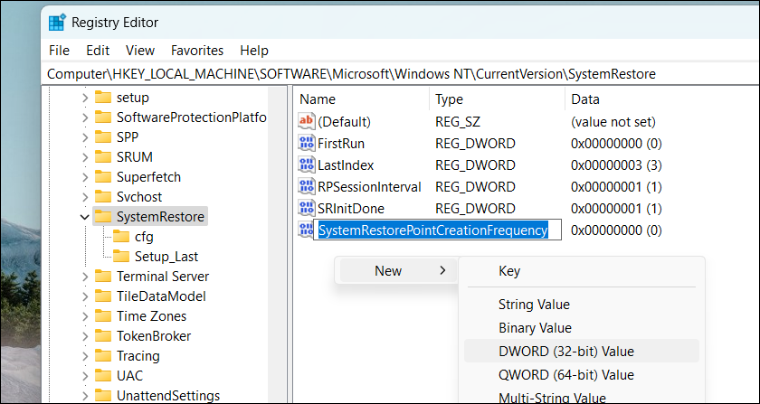Collapse the SystemRestore tree node
Image resolution: width=760 pixels, height=404 pixels.
click(x=84, y=217)
